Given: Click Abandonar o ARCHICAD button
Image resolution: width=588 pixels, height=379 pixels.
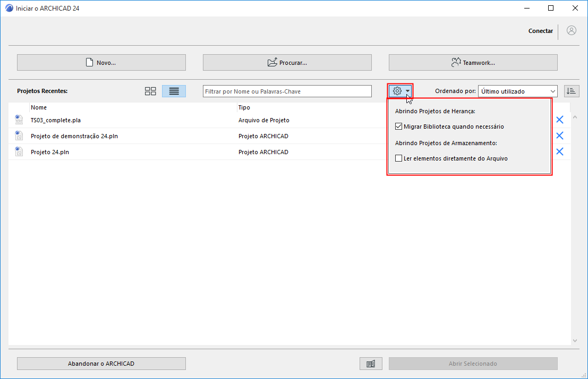Looking at the screenshot, I should pos(101,364).
